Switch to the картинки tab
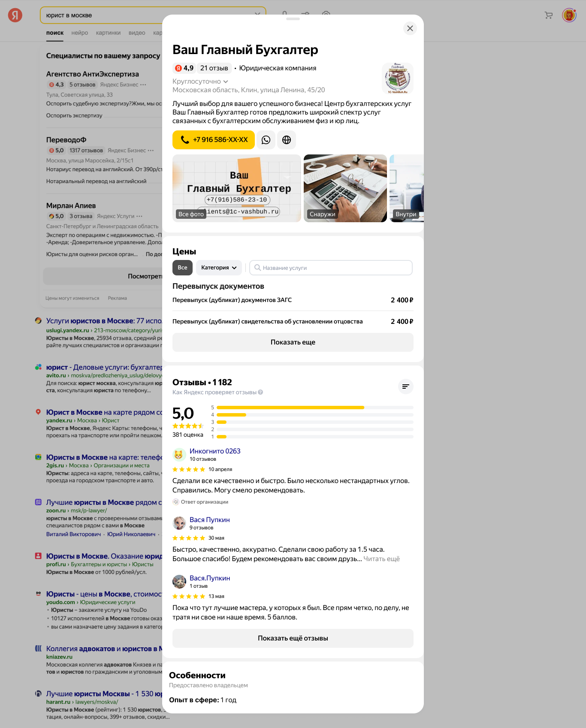 coord(108,33)
